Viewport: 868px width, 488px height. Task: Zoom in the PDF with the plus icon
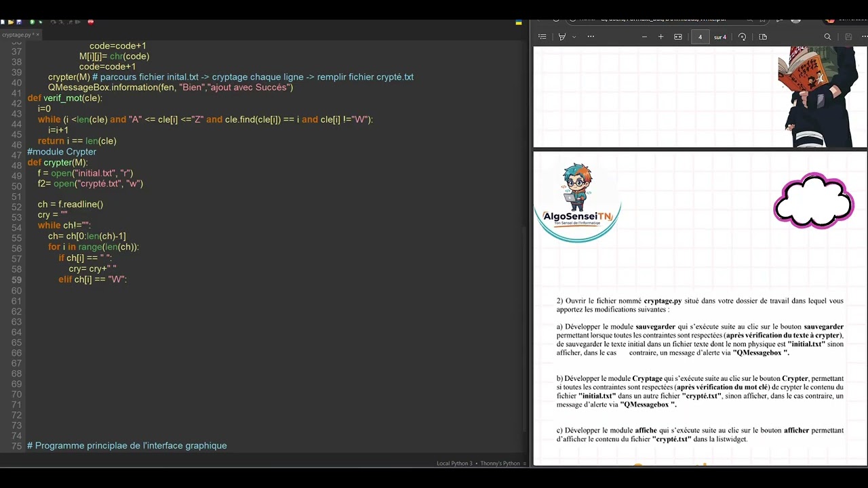pyautogui.click(x=660, y=37)
